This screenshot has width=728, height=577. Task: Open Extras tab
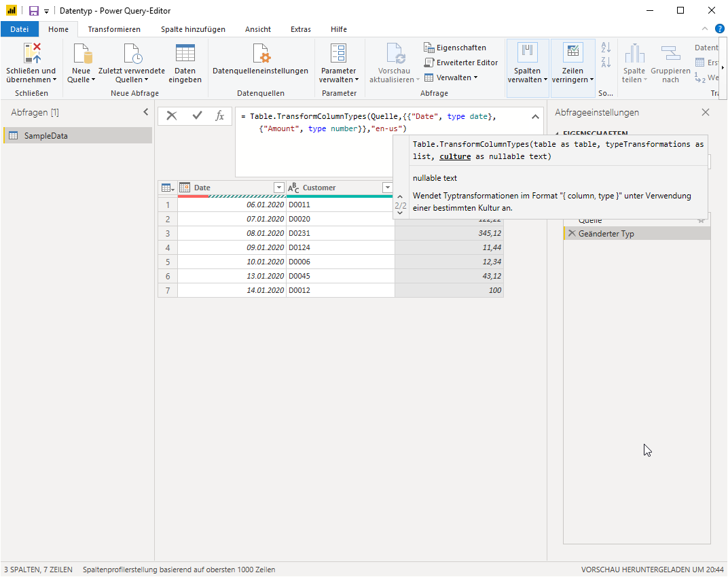(301, 29)
